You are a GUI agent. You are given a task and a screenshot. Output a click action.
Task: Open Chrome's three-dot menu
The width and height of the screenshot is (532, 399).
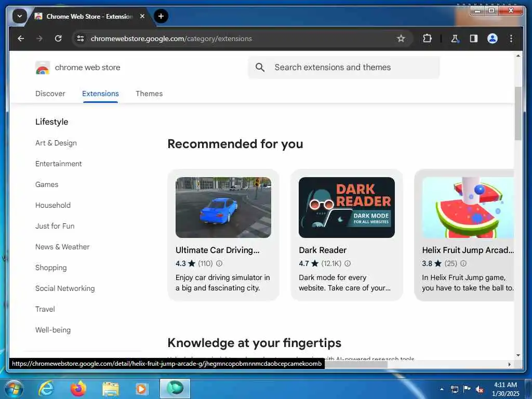[511, 38]
